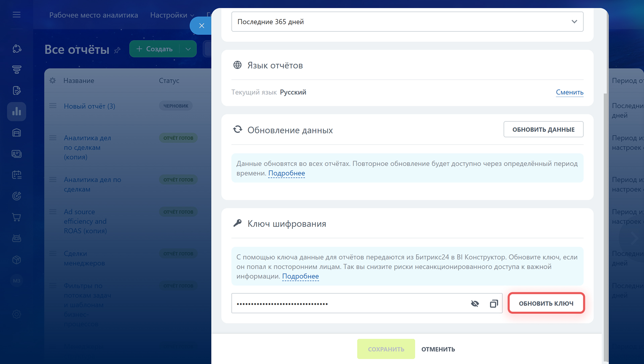Expand the Создать button dropdown arrow
The height and width of the screenshot is (364, 644).
coord(188,49)
